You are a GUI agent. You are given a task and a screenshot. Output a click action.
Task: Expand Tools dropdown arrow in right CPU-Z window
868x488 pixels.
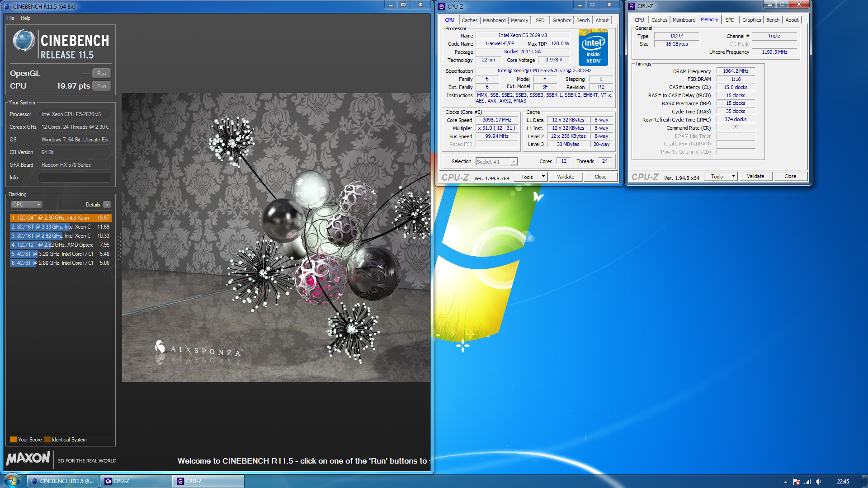pos(734,176)
